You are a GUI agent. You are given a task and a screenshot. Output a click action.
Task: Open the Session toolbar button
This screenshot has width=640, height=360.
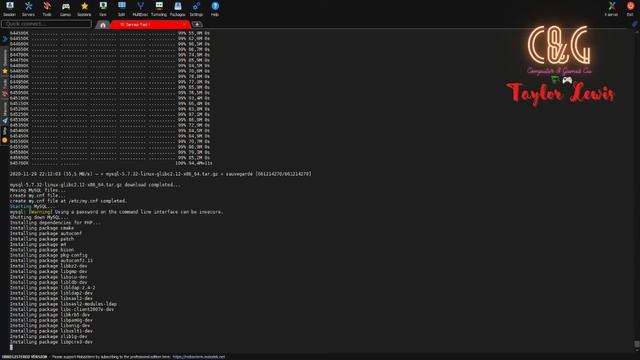[9, 9]
